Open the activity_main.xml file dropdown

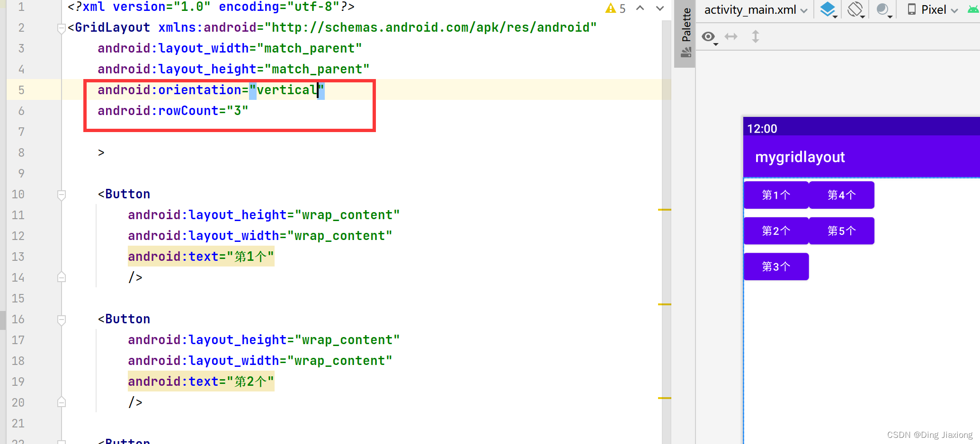tap(755, 10)
